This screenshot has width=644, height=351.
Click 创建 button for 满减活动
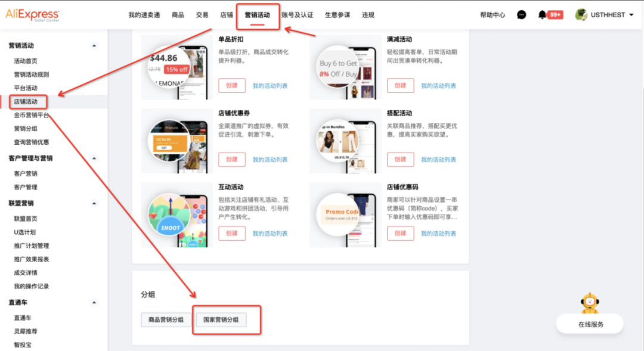coord(400,85)
